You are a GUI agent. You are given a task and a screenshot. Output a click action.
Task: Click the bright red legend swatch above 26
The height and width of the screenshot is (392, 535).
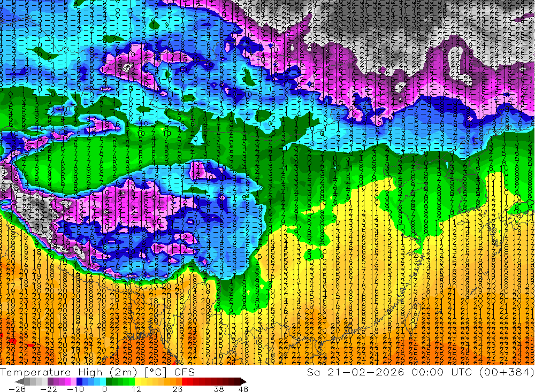(x=185, y=381)
